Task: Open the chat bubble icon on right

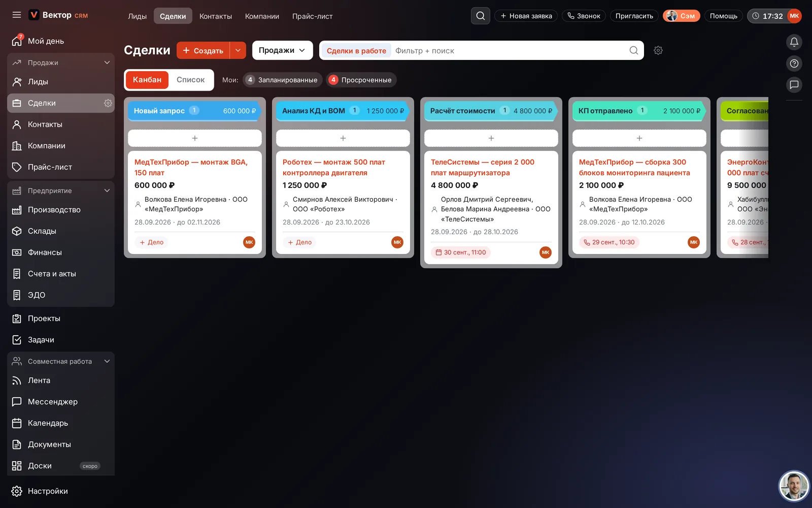Action: 794,85
